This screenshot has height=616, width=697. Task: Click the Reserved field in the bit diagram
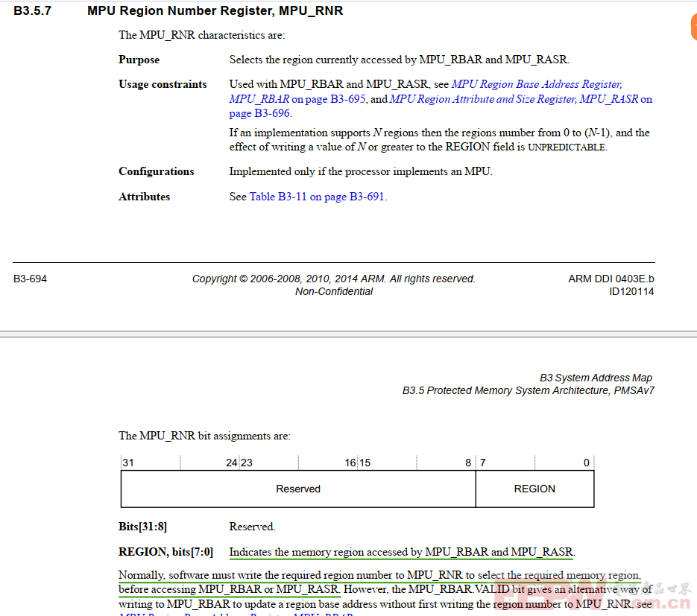pos(298,489)
